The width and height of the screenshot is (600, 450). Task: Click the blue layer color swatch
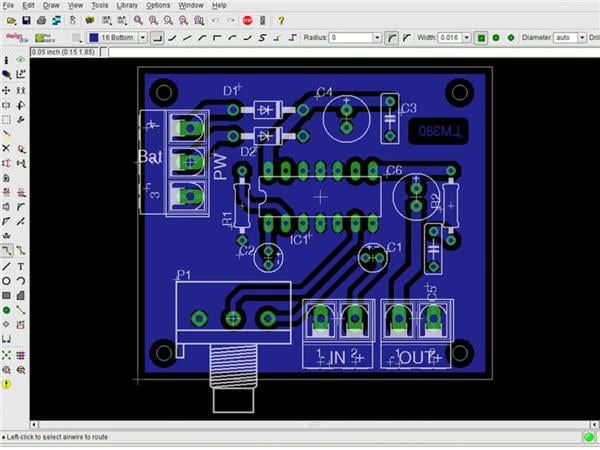[x=93, y=38]
